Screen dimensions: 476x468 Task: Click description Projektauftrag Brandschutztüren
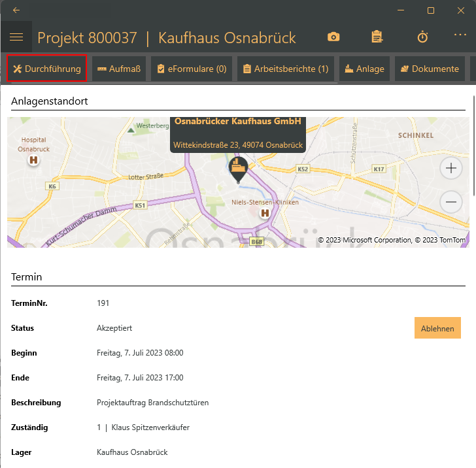[x=153, y=403]
